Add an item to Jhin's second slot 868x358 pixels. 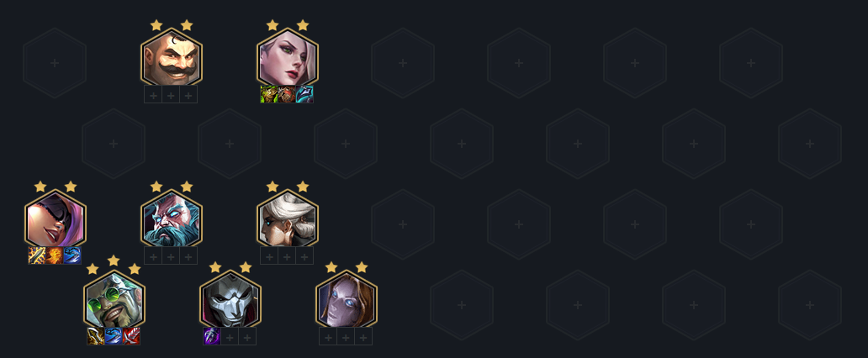230,336
